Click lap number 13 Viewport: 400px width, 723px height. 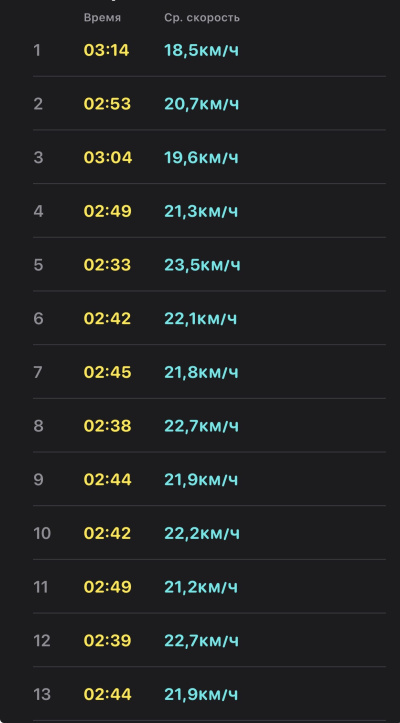(x=42, y=694)
